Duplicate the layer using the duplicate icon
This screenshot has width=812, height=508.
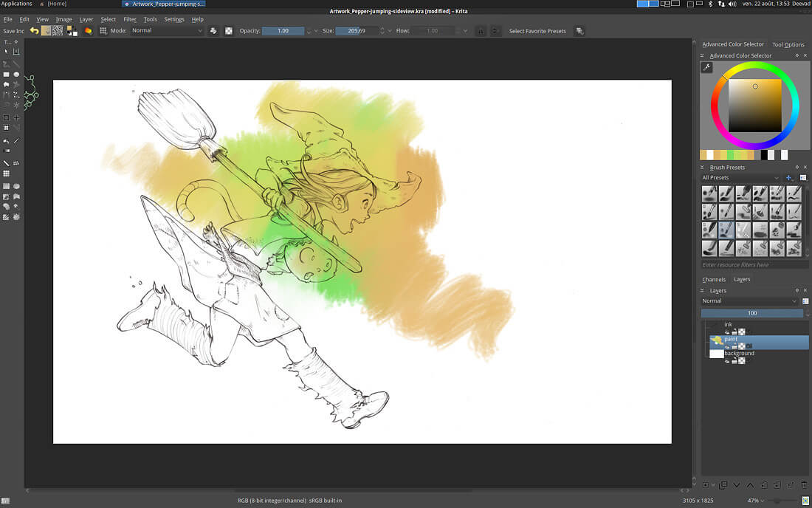[x=723, y=485]
